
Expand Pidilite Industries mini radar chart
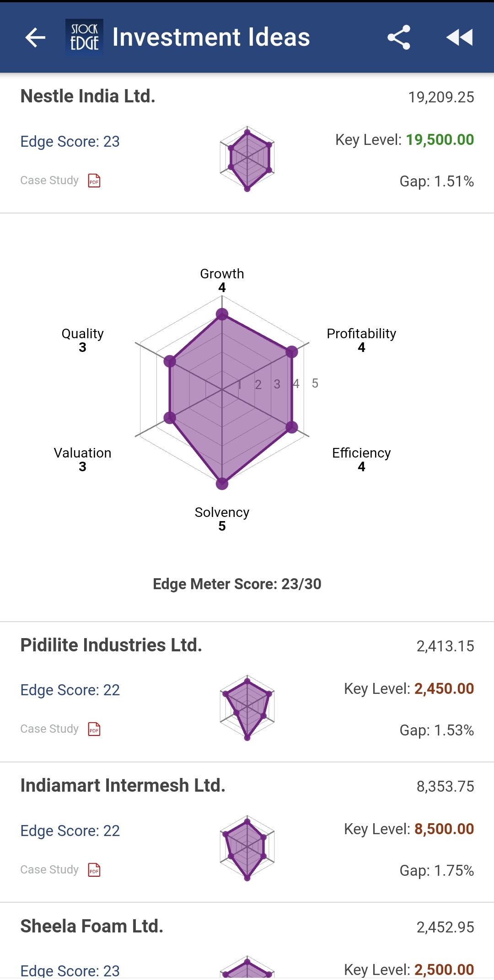click(x=247, y=708)
